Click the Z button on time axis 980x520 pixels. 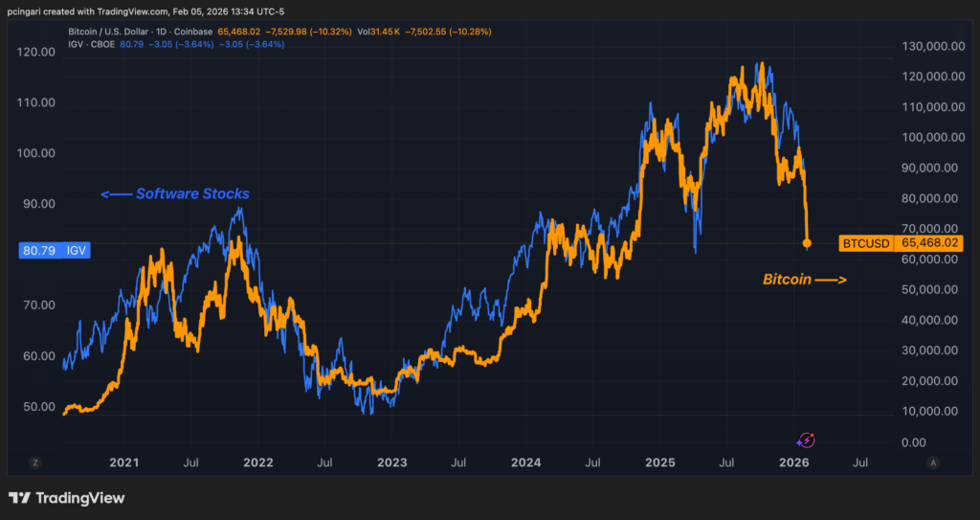pyautogui.click(x=36, y=463)
